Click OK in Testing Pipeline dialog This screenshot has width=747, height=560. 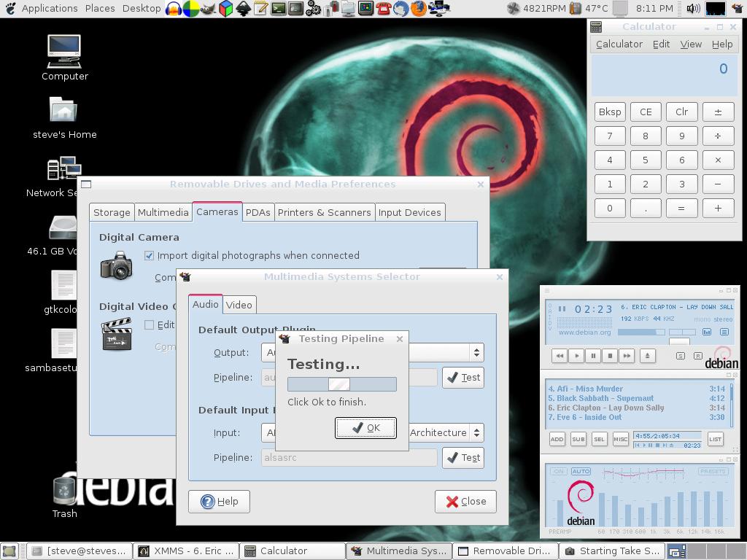[366, 427]
